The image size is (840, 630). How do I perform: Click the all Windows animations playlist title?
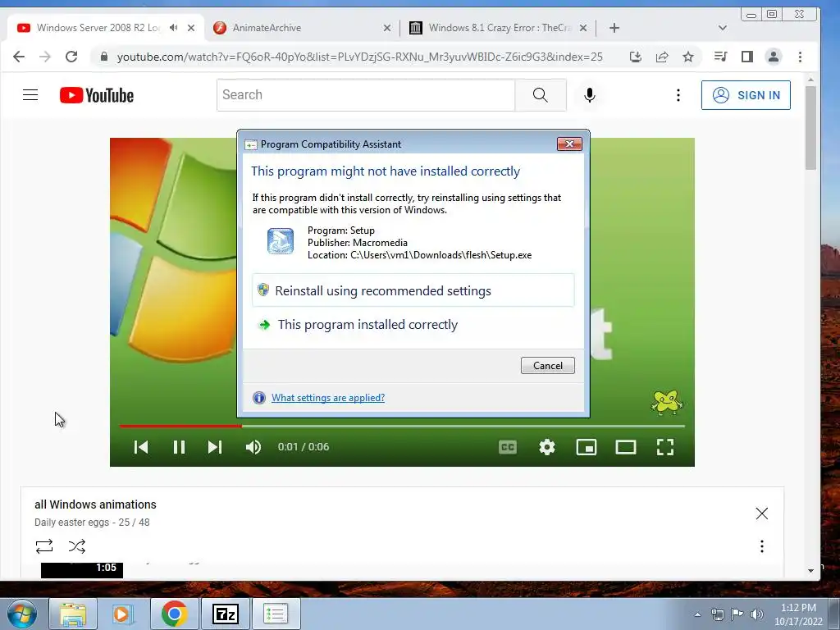pos(95,504)
